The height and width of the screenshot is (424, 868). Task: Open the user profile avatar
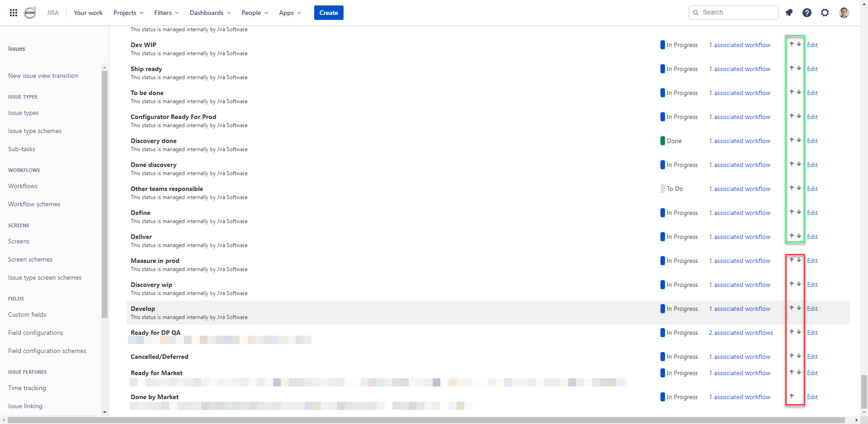844,13
